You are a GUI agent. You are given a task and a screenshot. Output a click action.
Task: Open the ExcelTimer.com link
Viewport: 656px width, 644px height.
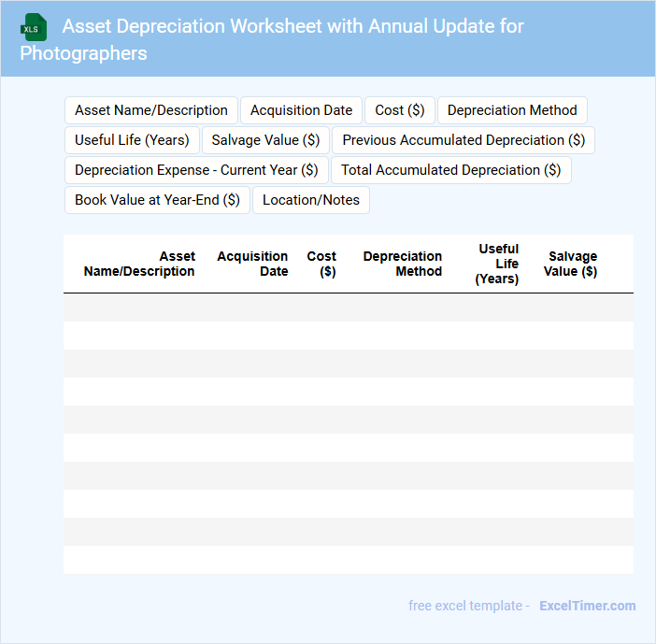point(588,606)
